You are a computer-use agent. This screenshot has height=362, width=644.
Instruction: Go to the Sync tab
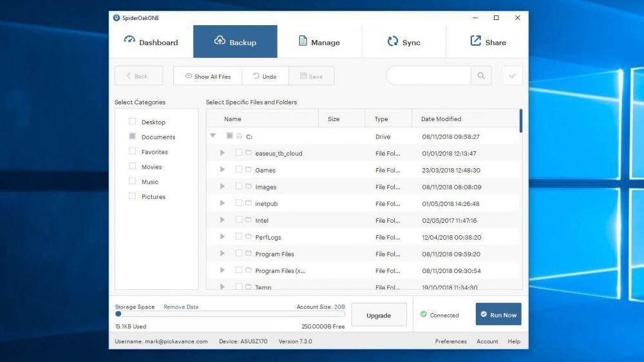404,41
